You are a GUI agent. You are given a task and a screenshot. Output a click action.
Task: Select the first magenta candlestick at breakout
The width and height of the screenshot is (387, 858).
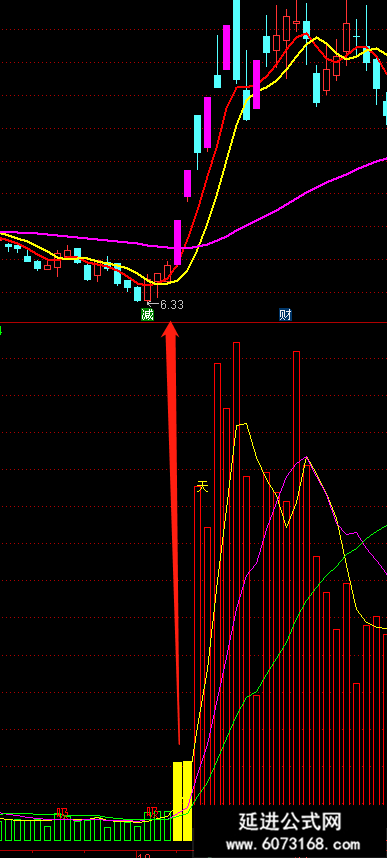(177, 242)
